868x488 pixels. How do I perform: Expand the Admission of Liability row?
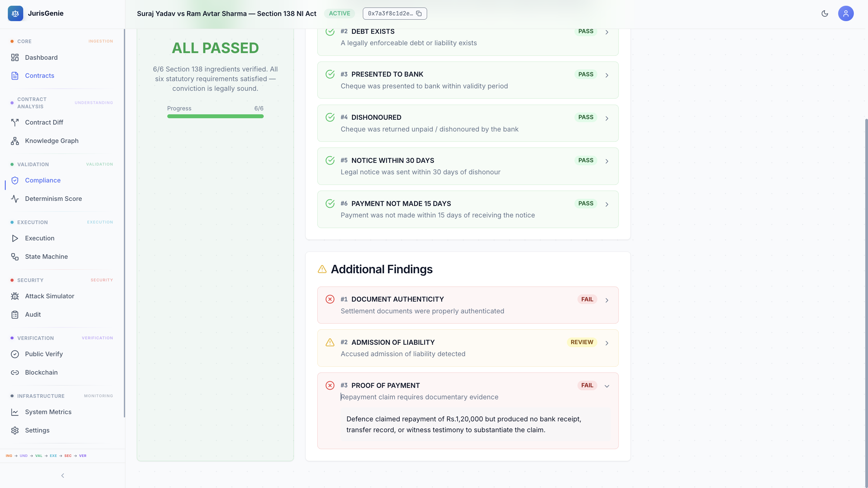pos(606,343)
